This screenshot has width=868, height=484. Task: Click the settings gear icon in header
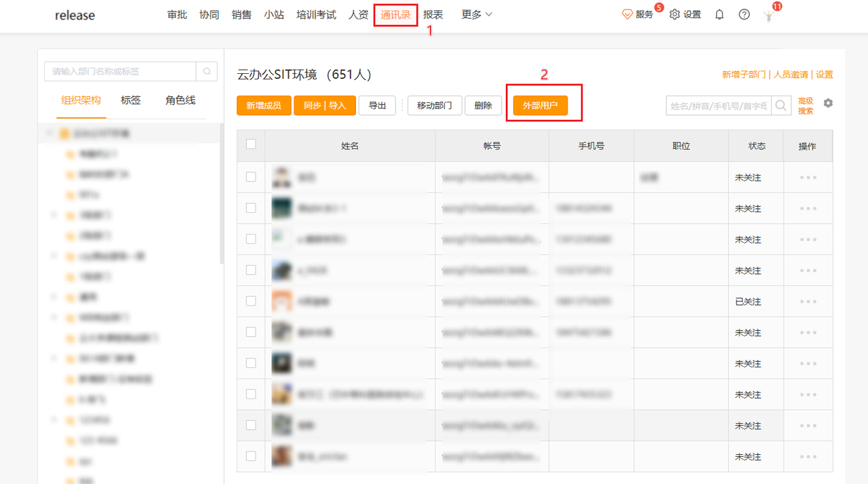click(675, 14)
